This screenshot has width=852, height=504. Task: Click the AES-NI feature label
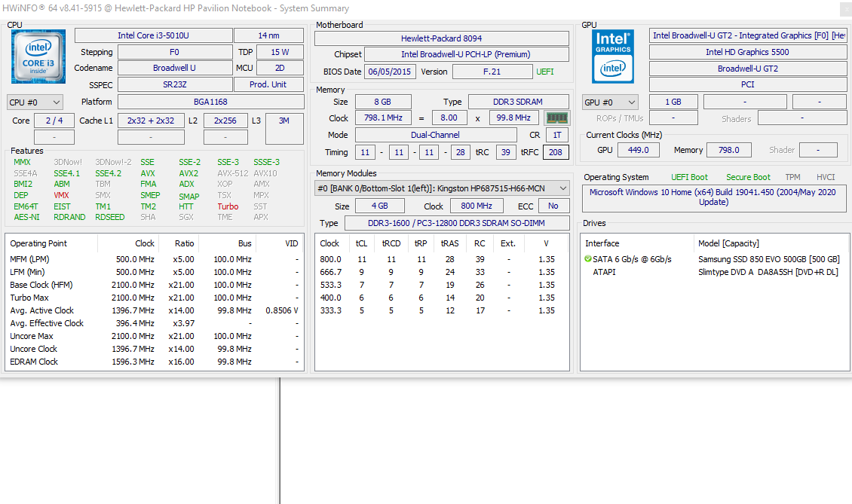click(26, 217)
